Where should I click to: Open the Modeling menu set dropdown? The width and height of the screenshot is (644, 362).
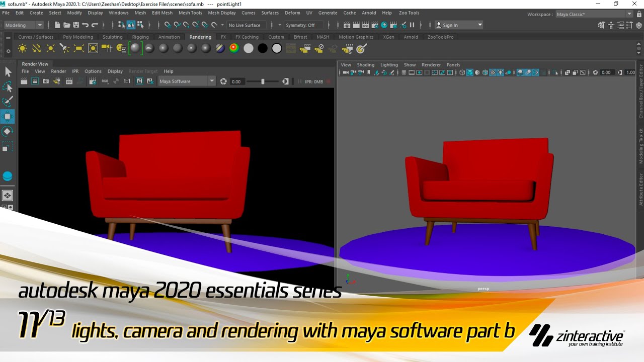24,25
